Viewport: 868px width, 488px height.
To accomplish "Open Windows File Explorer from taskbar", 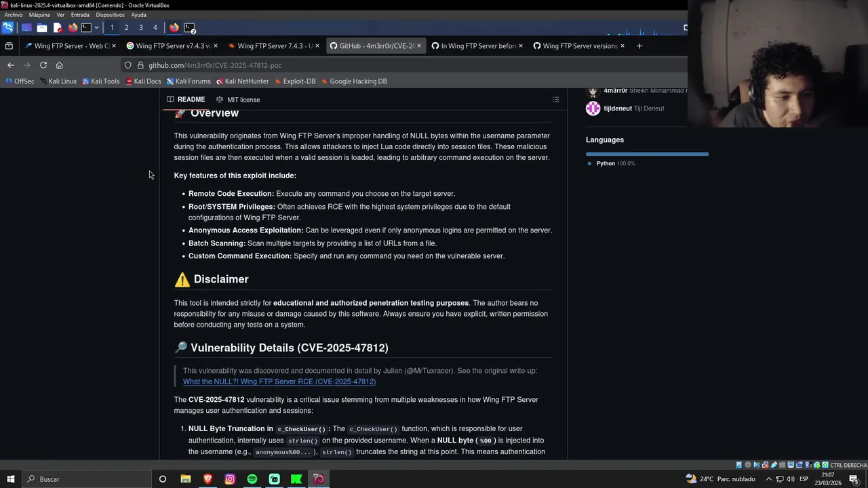I will pos(186,479).
